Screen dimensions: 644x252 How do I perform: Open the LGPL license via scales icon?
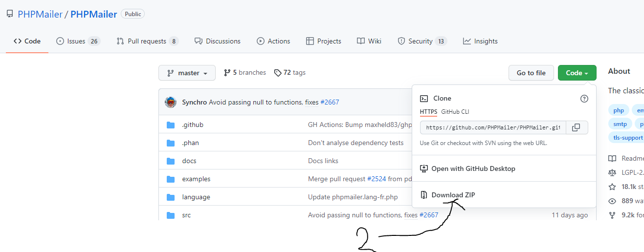tap(612, 172)
